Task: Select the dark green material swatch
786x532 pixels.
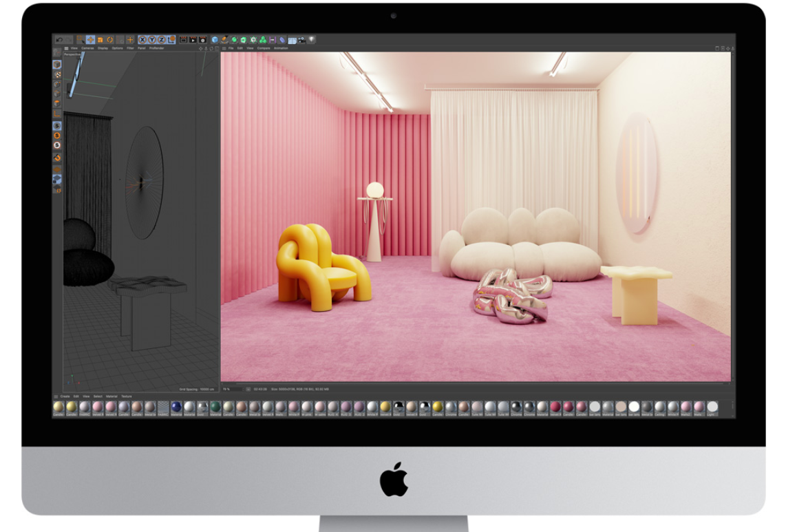Action: point(215,407)
